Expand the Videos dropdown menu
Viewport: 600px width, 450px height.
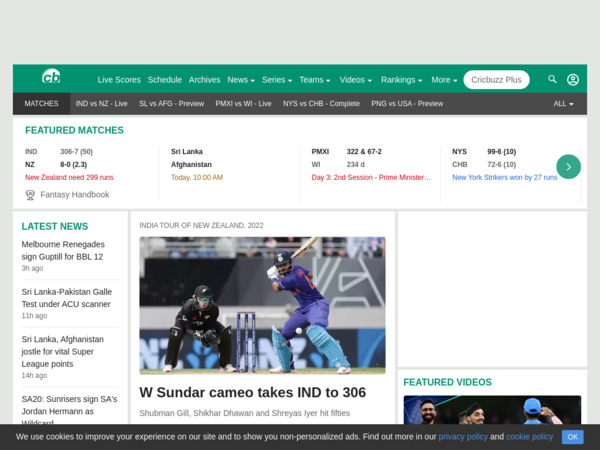point(355,80)
